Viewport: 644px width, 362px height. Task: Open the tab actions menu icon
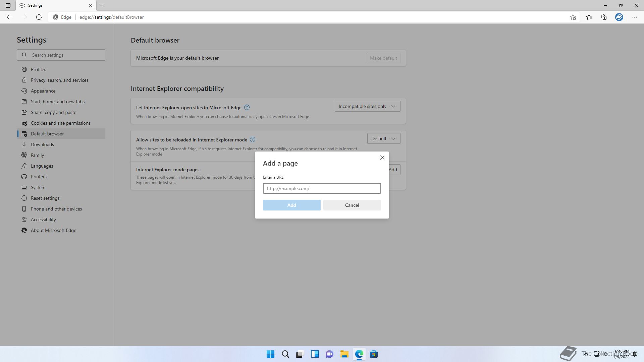point(8,5)
